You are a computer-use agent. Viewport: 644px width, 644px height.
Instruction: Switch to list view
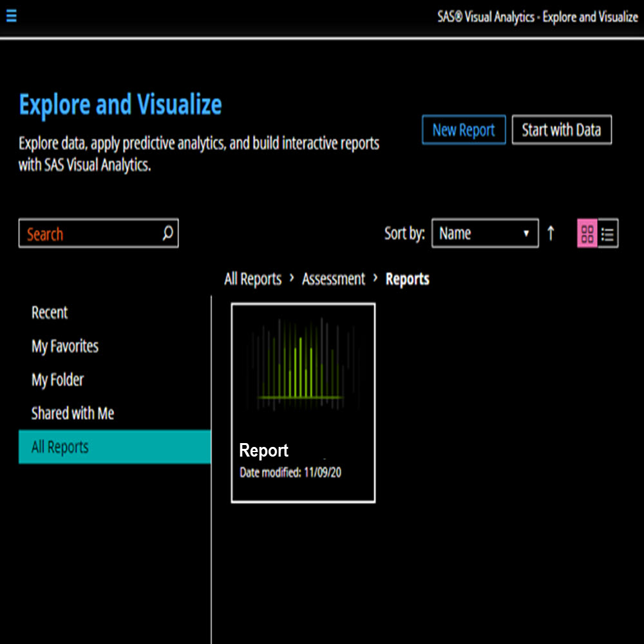pyautogui.click(x=607, y=234)
